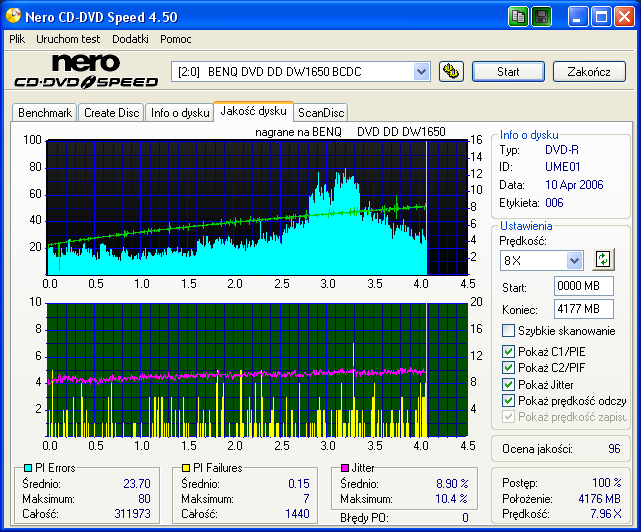Click the disc ID UME01
The width and height of the screenshot is (641, 532).
(563, 167)
